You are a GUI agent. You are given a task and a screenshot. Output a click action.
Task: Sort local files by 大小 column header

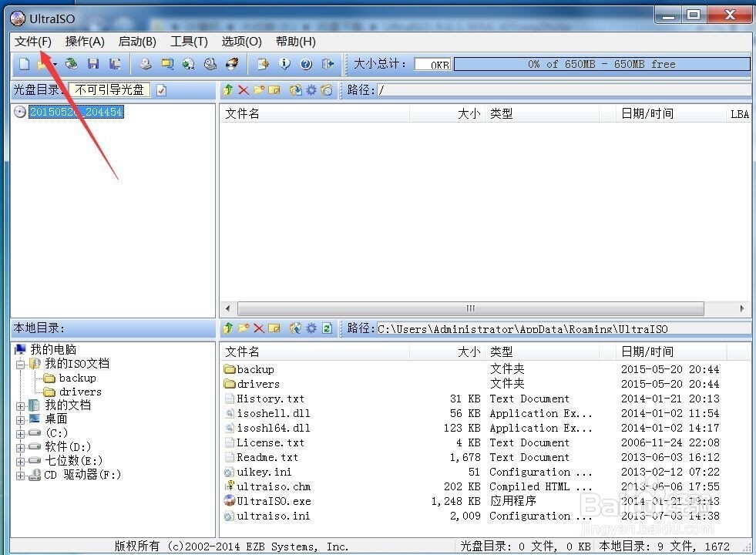click(x=447, y=352)
